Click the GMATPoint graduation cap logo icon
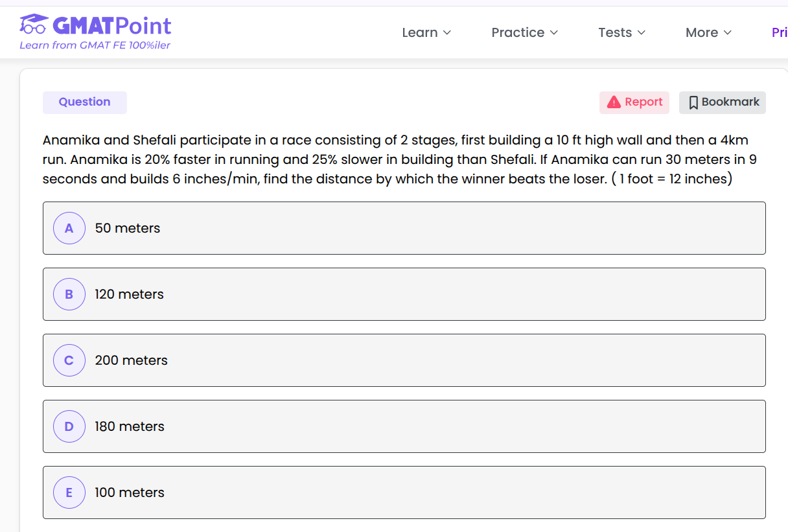 point(34,25)
